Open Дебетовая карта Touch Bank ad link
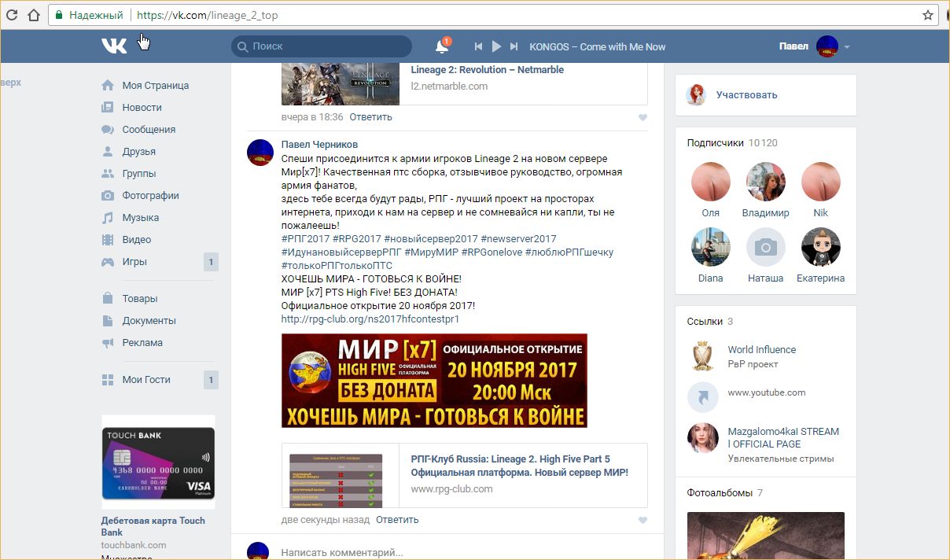 153,526
